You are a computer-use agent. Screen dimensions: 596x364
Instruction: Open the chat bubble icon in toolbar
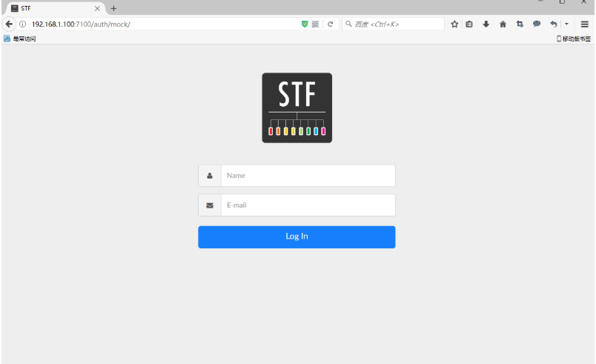pyautogui.click(x=537, y=24)
